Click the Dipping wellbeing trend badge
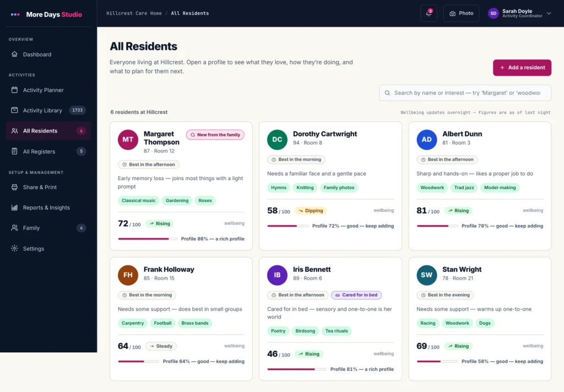 [x=311, y=211]
